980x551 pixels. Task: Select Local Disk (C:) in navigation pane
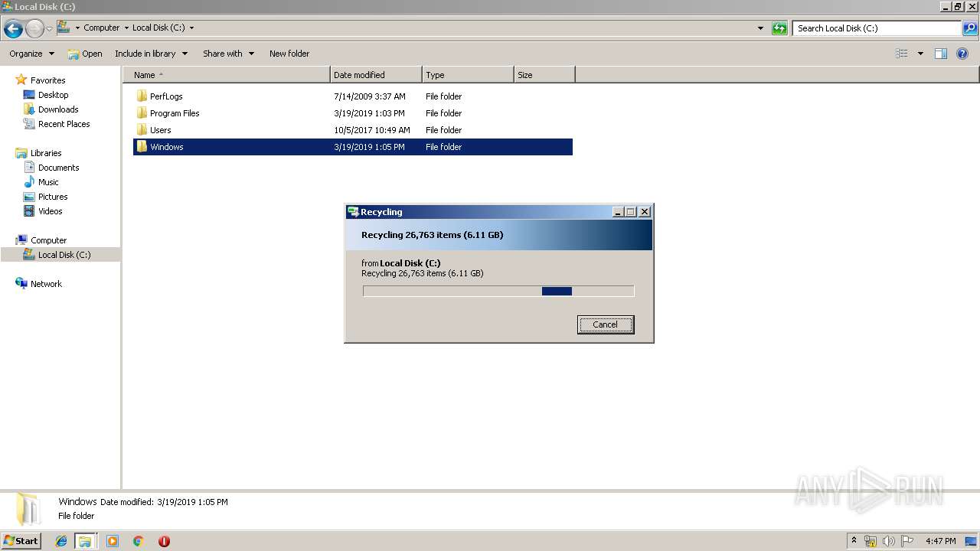click(64, 255)
